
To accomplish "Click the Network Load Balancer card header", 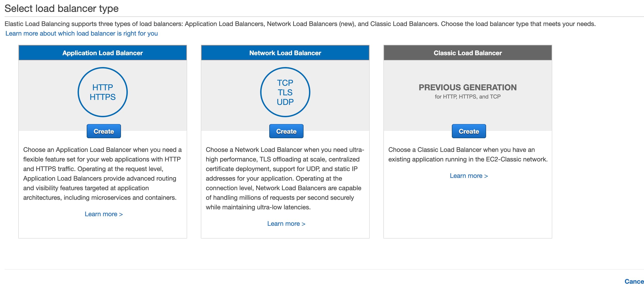I will click(285, 53).
